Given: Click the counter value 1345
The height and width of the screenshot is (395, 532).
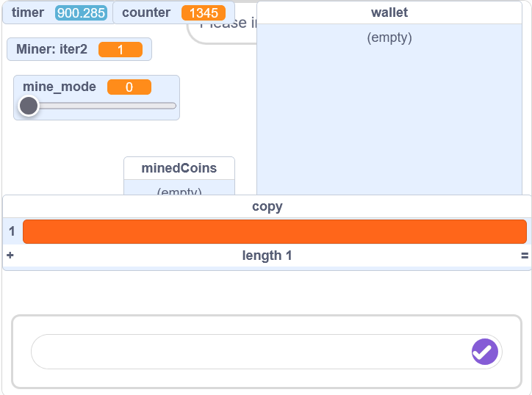Looking at the screenshot, I should pos(204,13).
